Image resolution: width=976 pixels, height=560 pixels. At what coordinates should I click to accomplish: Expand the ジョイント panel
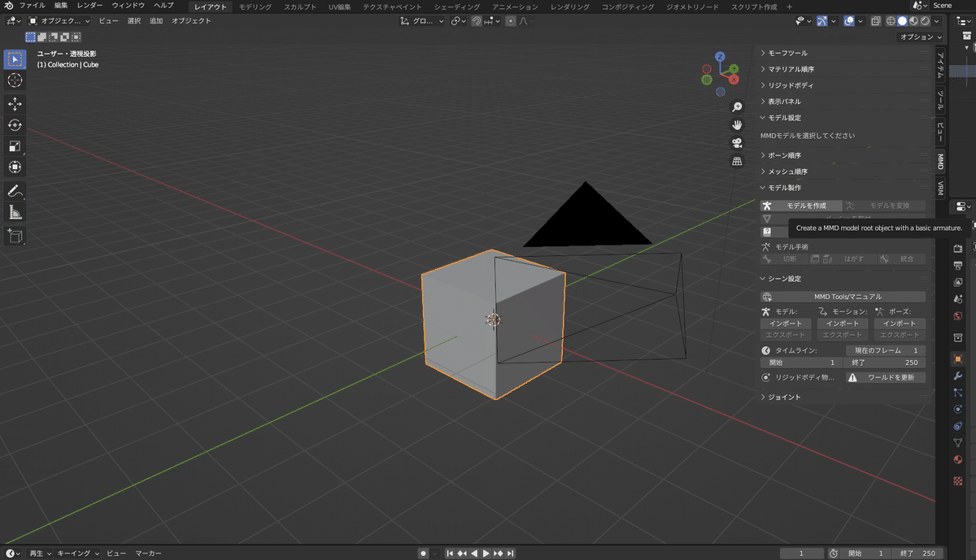(843, 397)
